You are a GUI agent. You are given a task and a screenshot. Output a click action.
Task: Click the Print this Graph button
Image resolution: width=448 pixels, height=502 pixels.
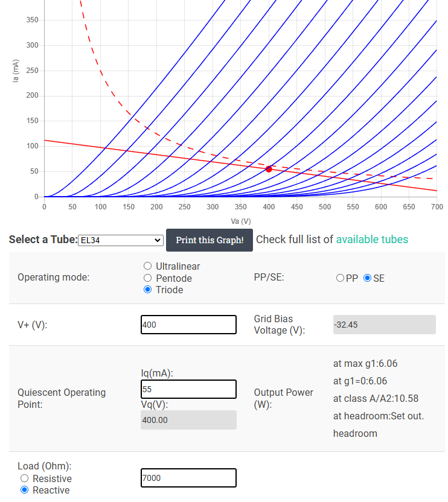(x=210, y=240)
